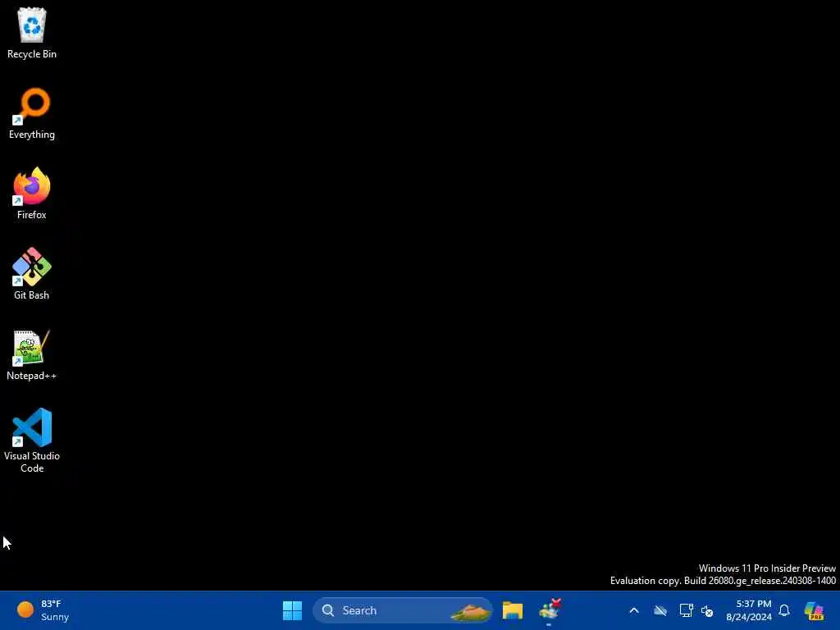Click the crossed-out cloud tray icon

(660, 610)
